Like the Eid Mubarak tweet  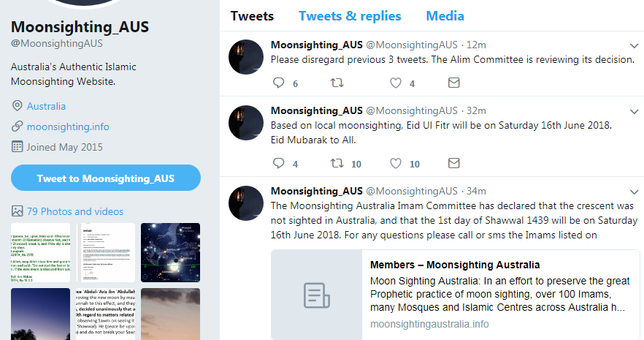click(396, 163)
